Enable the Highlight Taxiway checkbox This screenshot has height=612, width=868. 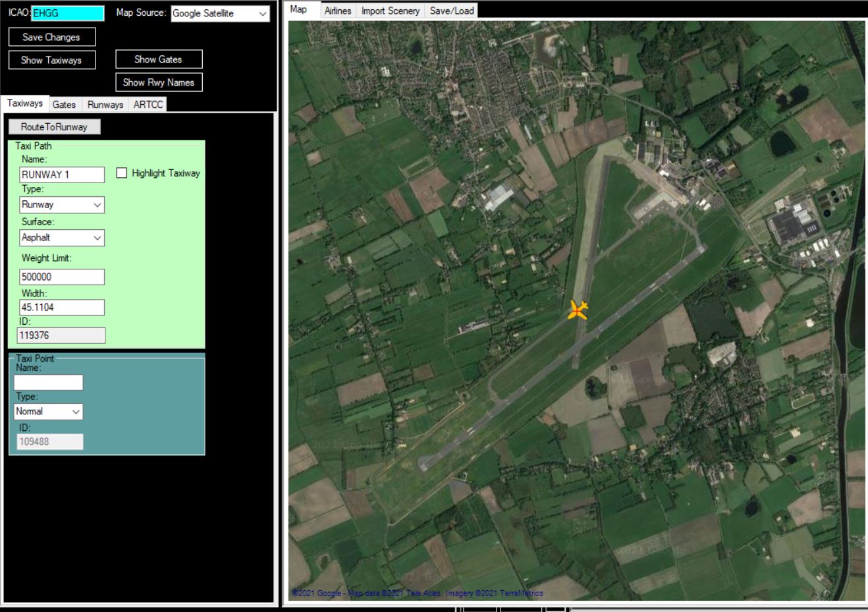click(122, 173)
